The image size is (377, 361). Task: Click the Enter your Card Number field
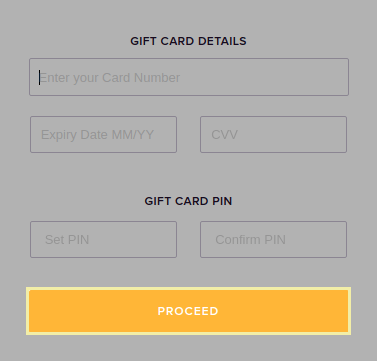tap(189, 77)
